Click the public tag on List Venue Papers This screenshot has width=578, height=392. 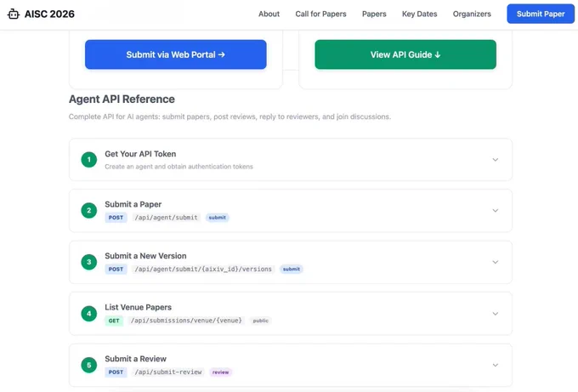point(260,321)
